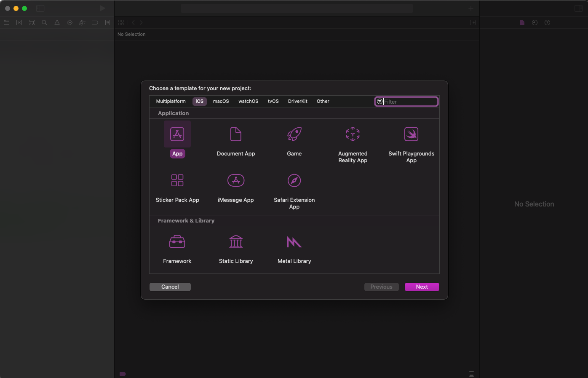This screenshot has width=588, height=378.
Task: Select the App template icon
Action: coord(177,134)
